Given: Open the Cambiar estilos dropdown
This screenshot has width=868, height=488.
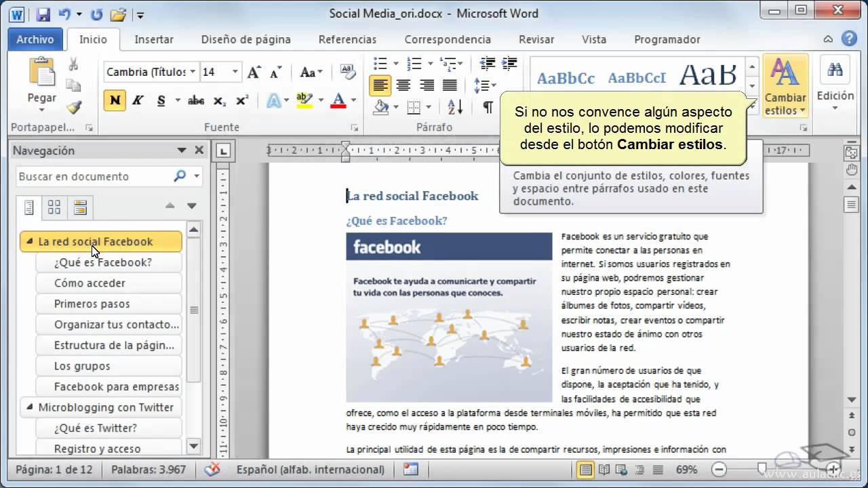Looking at the screenshot, I should click(x=785, y=87).
